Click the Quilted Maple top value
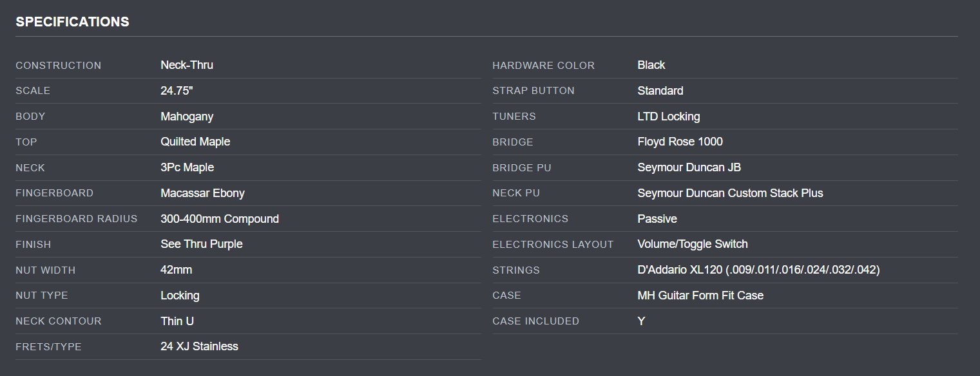 [195, 142]
